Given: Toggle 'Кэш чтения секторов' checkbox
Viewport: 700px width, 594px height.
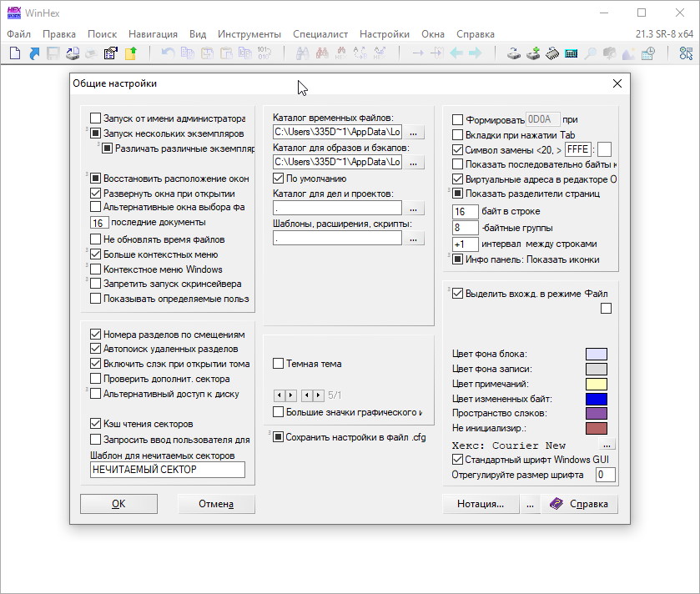Looking at the screenshot, I should [95, 423].
